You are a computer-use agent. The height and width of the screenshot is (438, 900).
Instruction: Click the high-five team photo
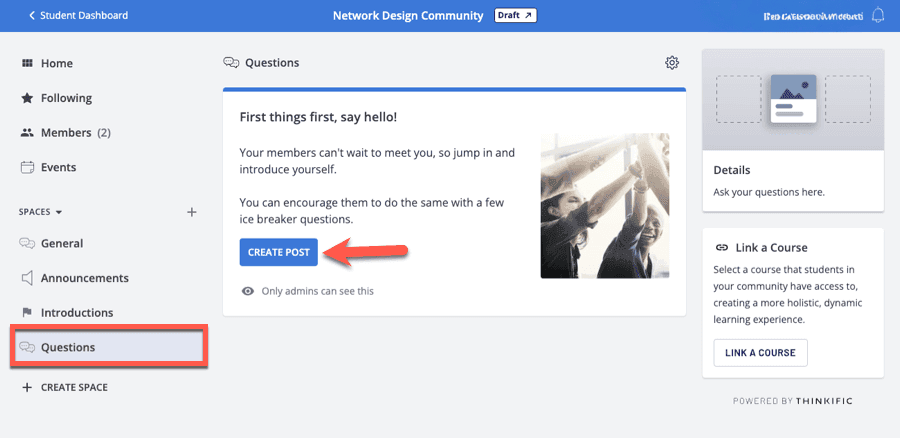(604, 206)
